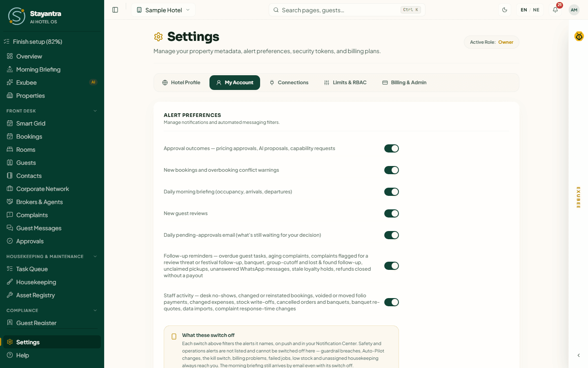The image size is (588, 368).
Task: Collapse Housekeeping & Maintenance section chevron
Action: pos(95,256)
